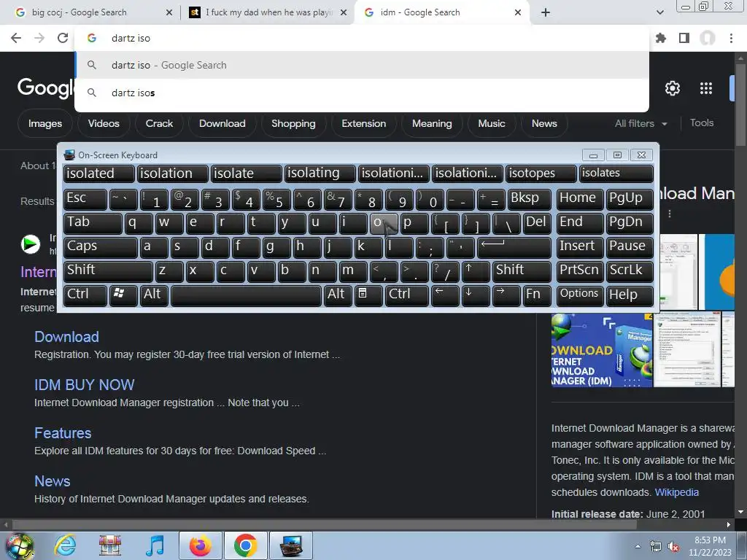Image resolution: width=747 pixels, height=560 pixels.
Task: Toggle the left Ctrl key on keyboard
Action: pos(85,295)
